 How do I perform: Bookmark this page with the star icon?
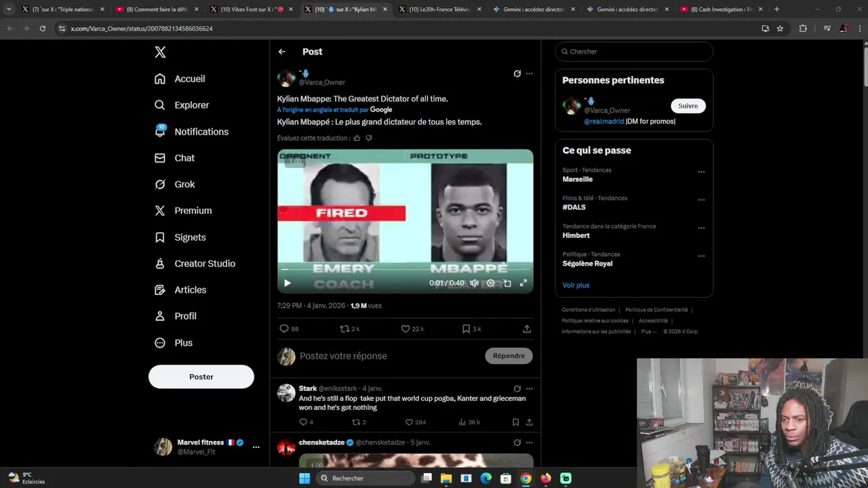(780, 28)
